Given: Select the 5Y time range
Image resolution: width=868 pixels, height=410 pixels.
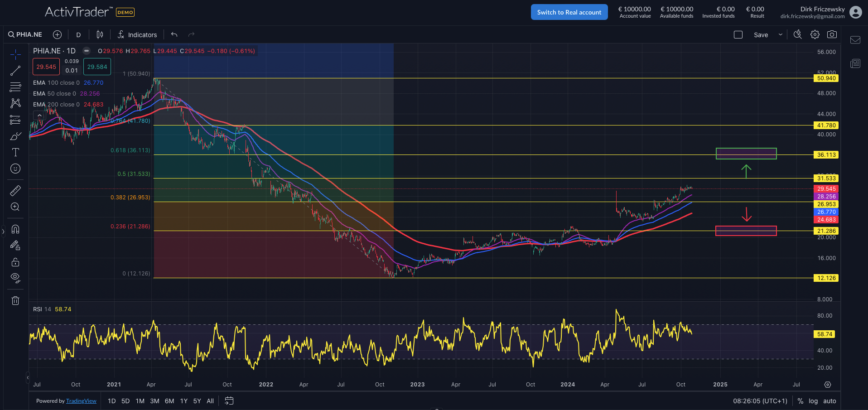Looking at the screenshot, I should (197, 401).
